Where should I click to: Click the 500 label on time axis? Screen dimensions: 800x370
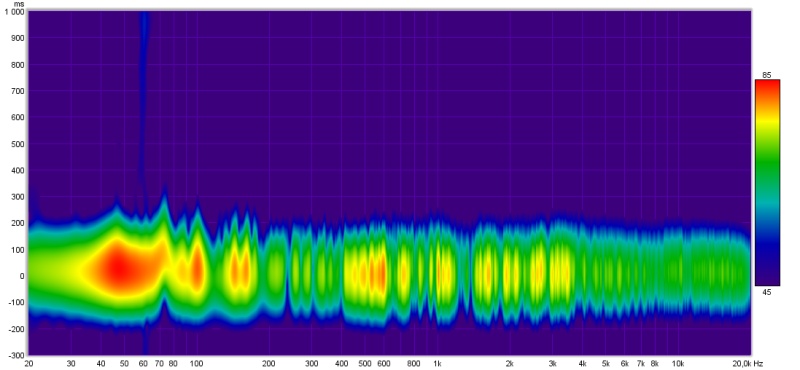[x=18, y=144]
